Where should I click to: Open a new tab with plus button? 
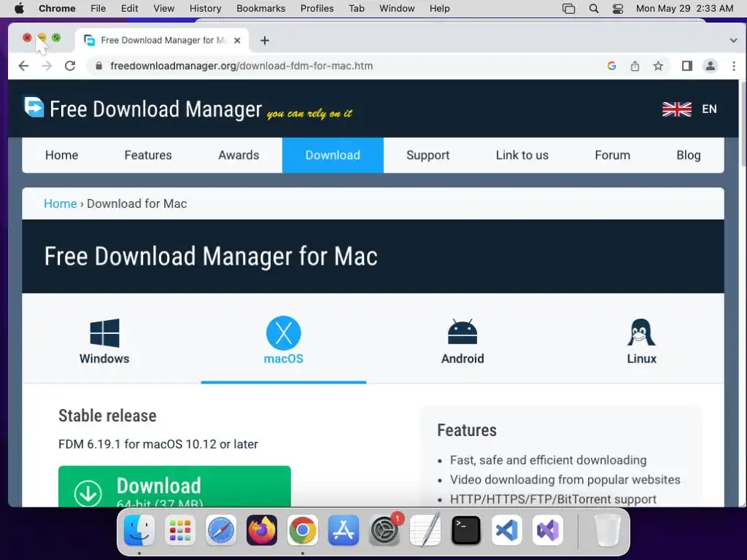pyautogui.click(x=265, y=41)
